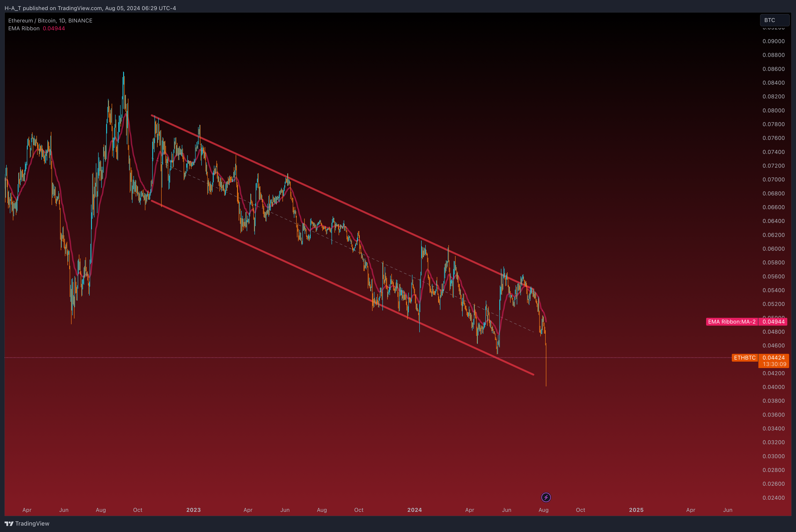Click the EMA Ribbon:MA-2 label tag
Viewport: 796px width, 532px height.
coord(732,322)
